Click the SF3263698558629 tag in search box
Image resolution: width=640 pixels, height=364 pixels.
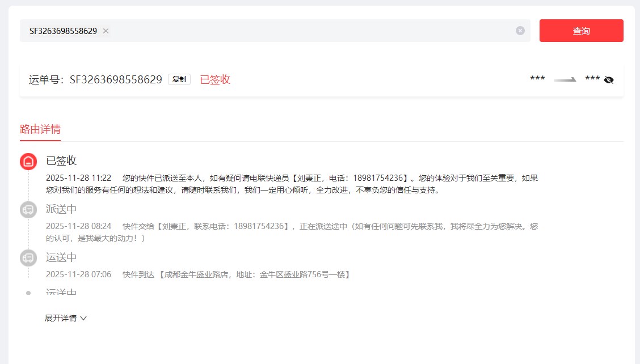pos(63,31)
